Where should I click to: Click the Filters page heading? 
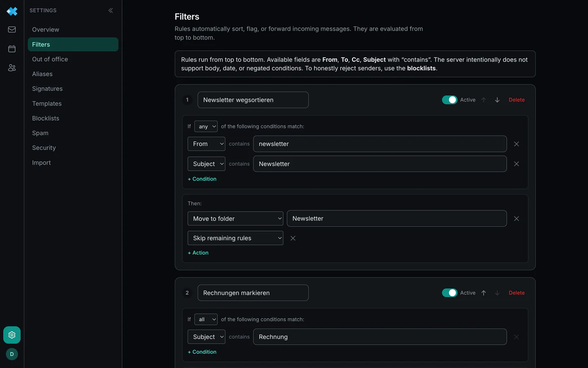pos(187,17)
